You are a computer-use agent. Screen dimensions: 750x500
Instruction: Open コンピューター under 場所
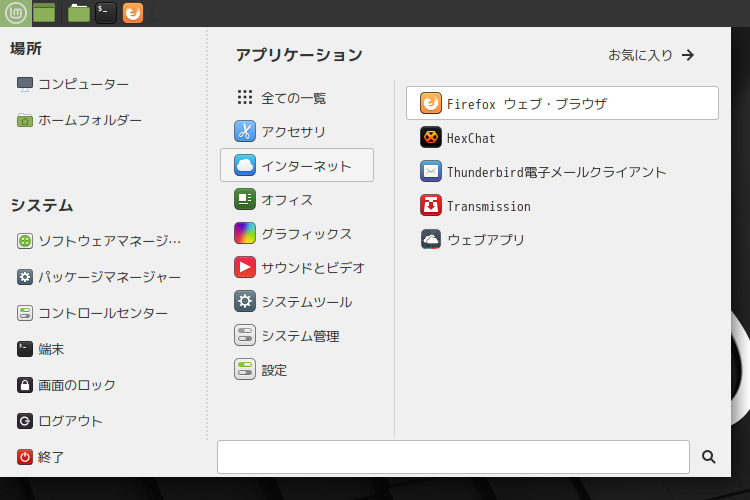[73, 84]
